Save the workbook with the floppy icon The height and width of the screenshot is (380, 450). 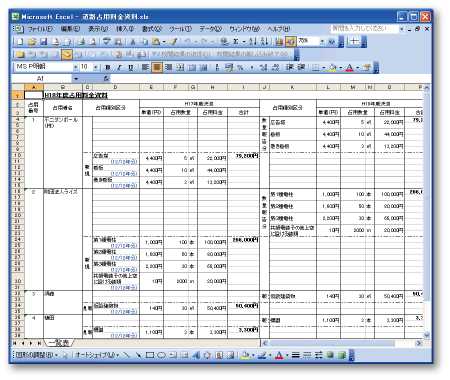coord(44,42)
